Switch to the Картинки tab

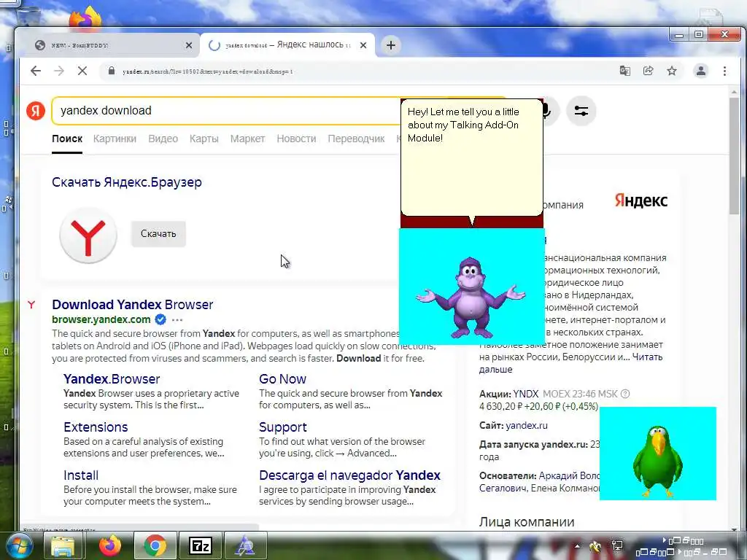tap(115, 139)
